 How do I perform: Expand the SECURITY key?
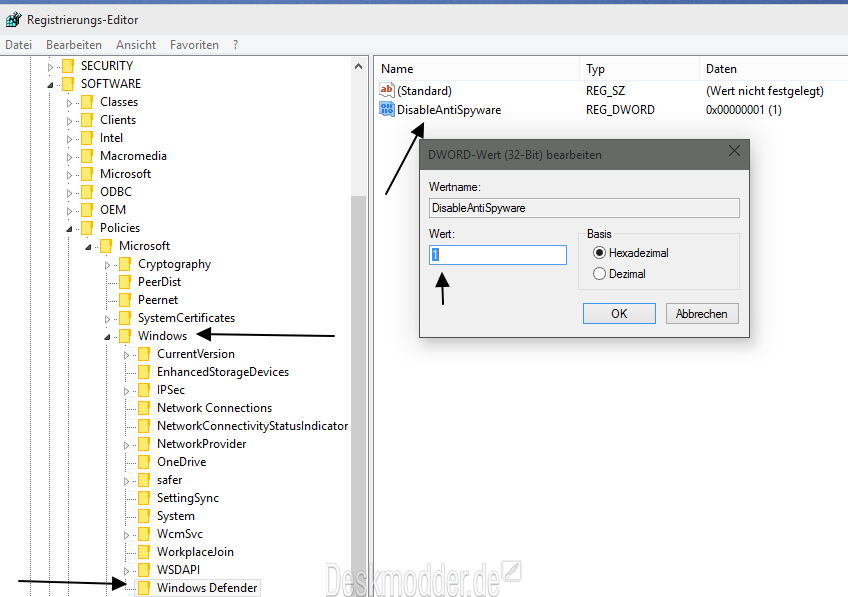click(x=50, y=67)
